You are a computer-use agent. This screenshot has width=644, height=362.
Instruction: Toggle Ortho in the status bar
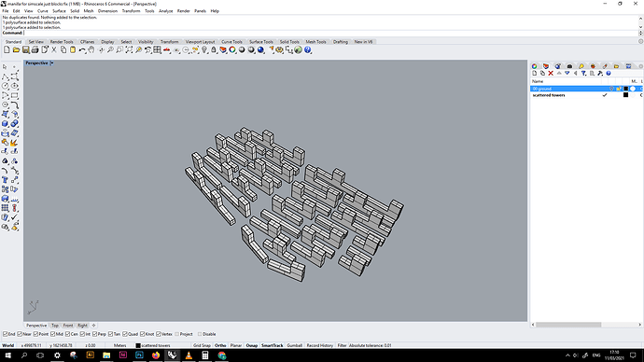click(x=220, y=345)
